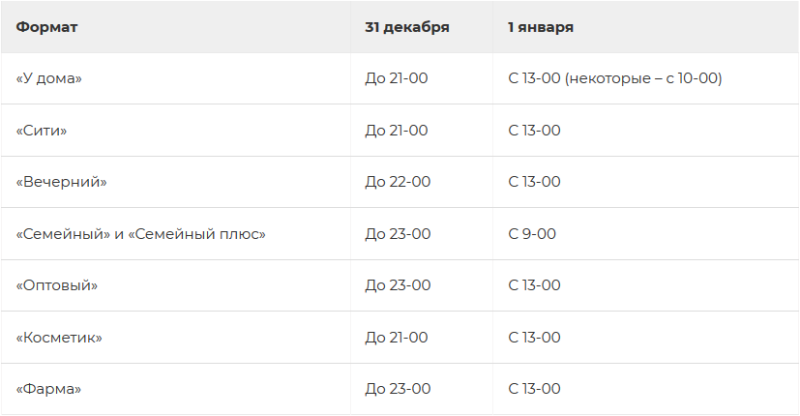
Task: Select the «У дома» format cell
Action: pos(48,79)
